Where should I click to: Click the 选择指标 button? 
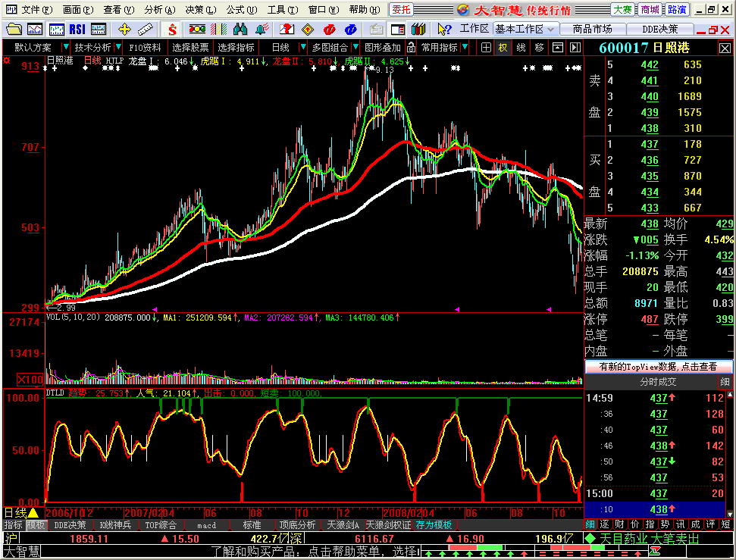click(236, 48)
